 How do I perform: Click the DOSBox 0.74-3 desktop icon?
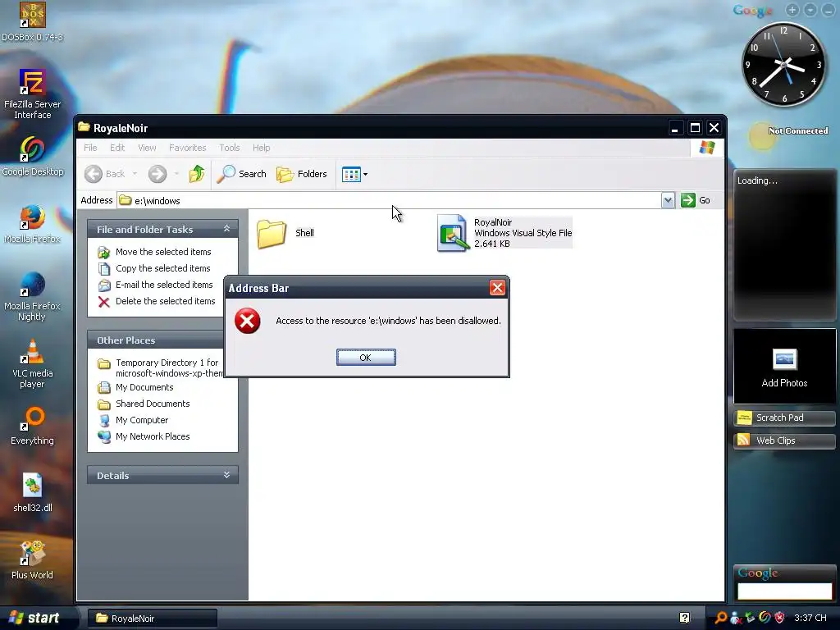32,21
